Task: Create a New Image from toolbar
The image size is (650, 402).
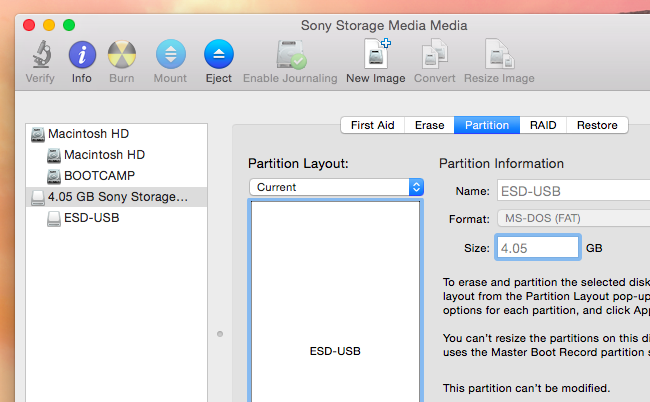Action: (x=375, y=55)
